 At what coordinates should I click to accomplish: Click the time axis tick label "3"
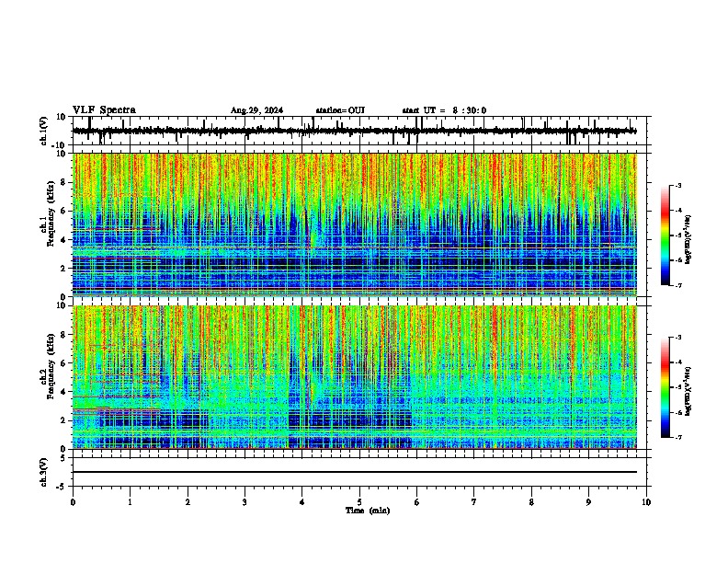click(245, 502)
